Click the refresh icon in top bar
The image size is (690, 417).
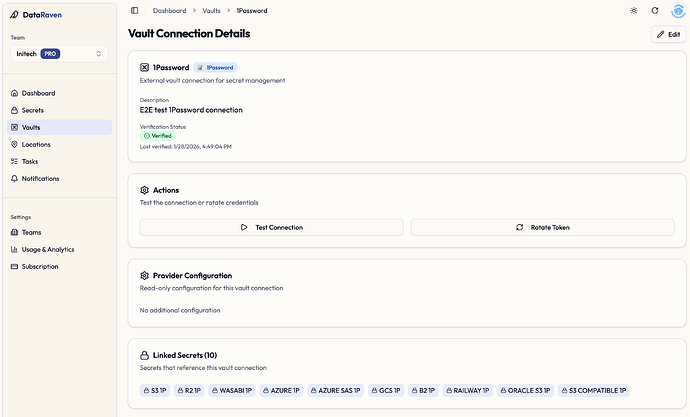pos(655,10)
